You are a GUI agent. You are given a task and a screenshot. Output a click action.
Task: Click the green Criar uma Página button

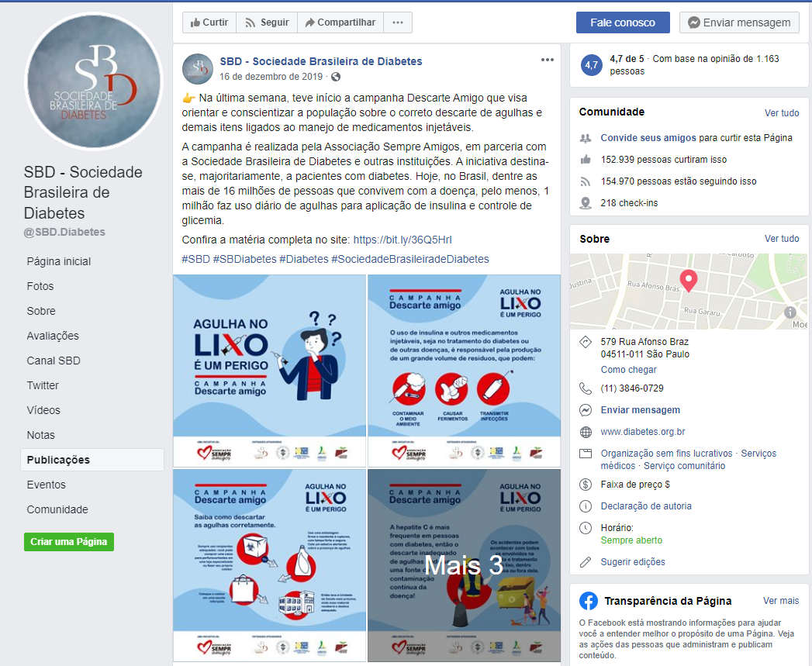pyautogui.click(x=69, y=542)
